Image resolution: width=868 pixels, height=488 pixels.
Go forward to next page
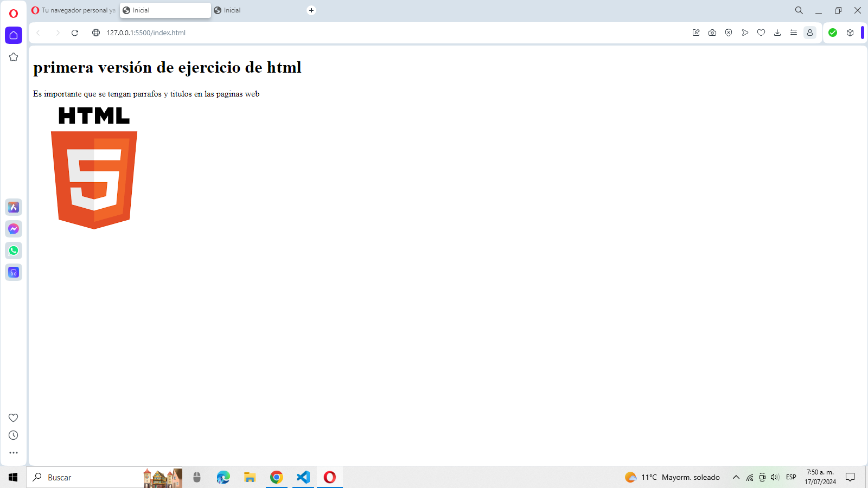[x=58, y=33]
